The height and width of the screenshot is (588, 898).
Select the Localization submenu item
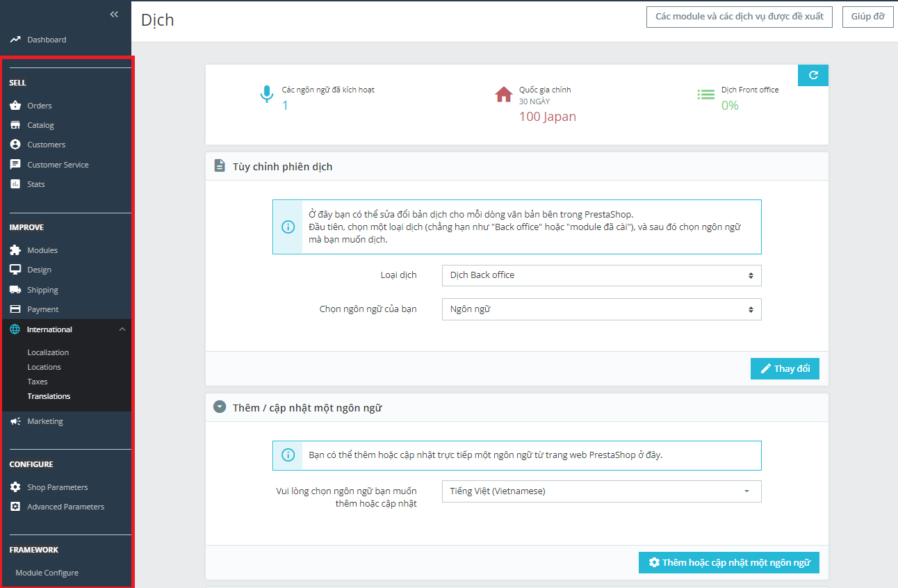(48, 352)
